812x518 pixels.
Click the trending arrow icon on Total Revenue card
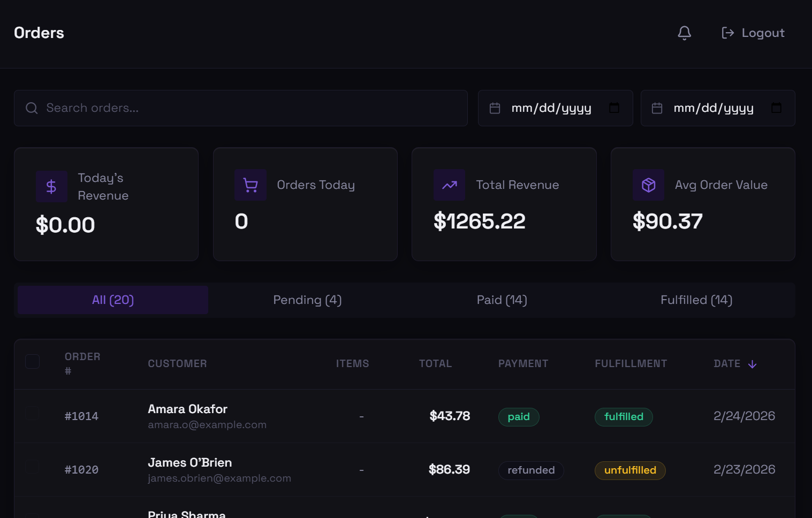click(x=449, y=185)
